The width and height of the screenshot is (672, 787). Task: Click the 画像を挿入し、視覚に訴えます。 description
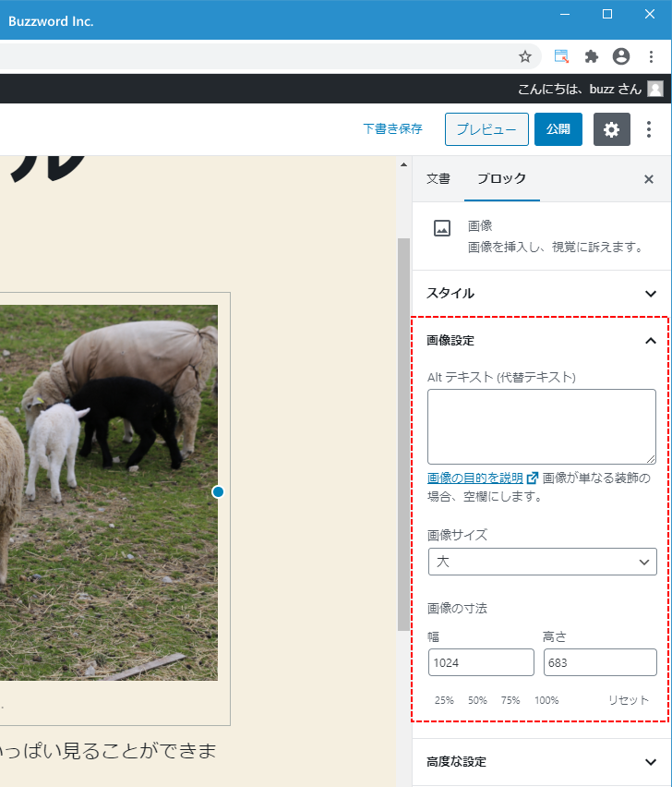coord(556,247)
